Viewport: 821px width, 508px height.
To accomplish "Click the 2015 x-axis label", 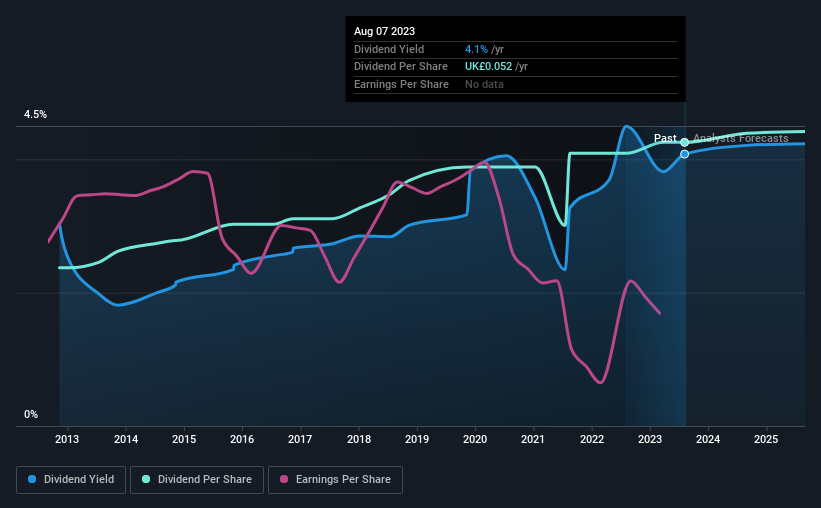I will click(x=184, y=439).
